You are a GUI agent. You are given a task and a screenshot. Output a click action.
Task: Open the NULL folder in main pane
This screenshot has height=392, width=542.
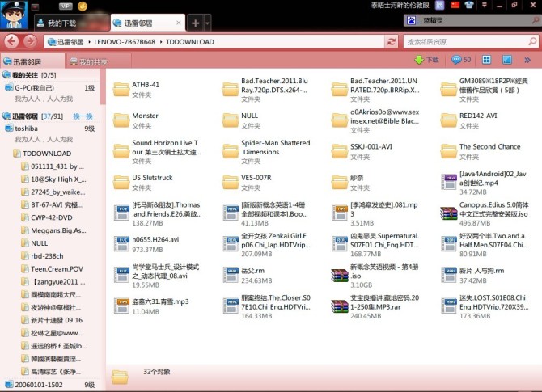point(240,120)
